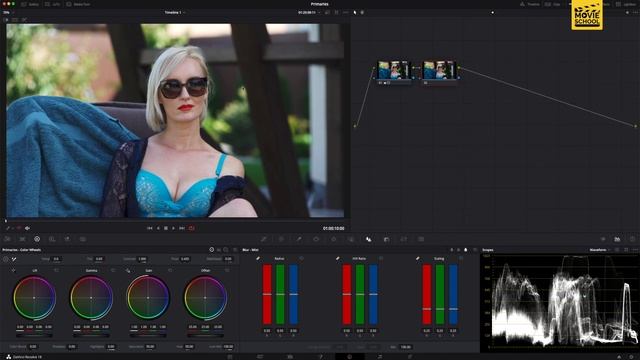Open the Blur palette
The height and width of the screenshot is (360, 640).
pyautogui.click(x=369, y=239)
